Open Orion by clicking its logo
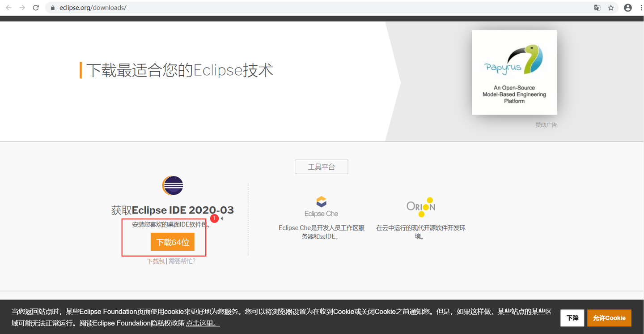This screenshot has width=644, height=334. pos(420,206)
